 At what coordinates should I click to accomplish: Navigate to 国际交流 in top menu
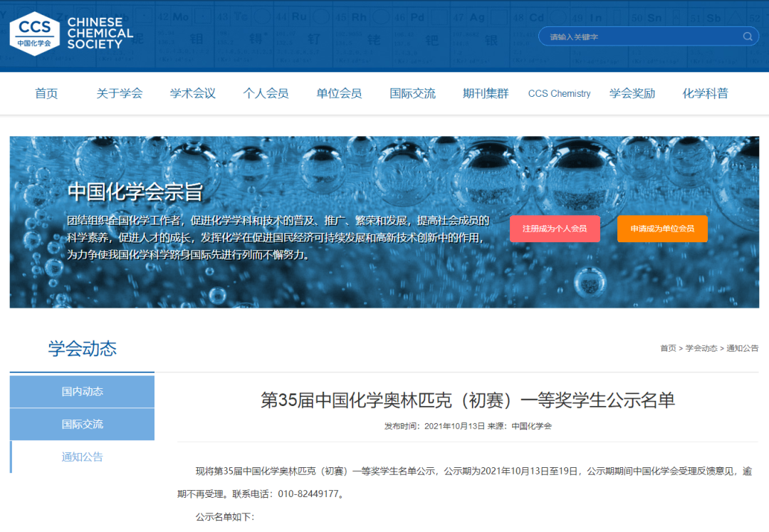[x=412, y=93]
